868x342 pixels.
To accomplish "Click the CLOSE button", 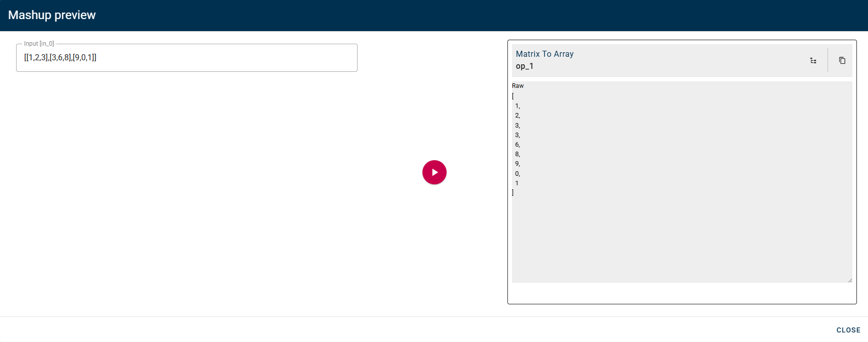I will tap(848, 330).
